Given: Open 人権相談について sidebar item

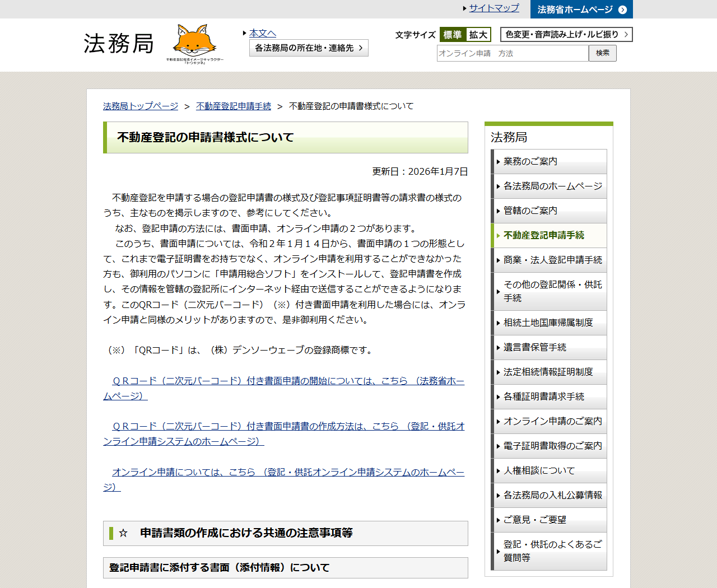Looking at the screenshot, I should click(549, 470).
